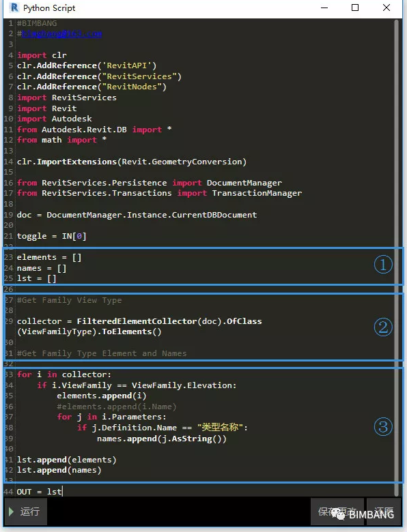
Task: Click the 'doc = DocumentManager.Instance' line
Action: coord(137,215)
